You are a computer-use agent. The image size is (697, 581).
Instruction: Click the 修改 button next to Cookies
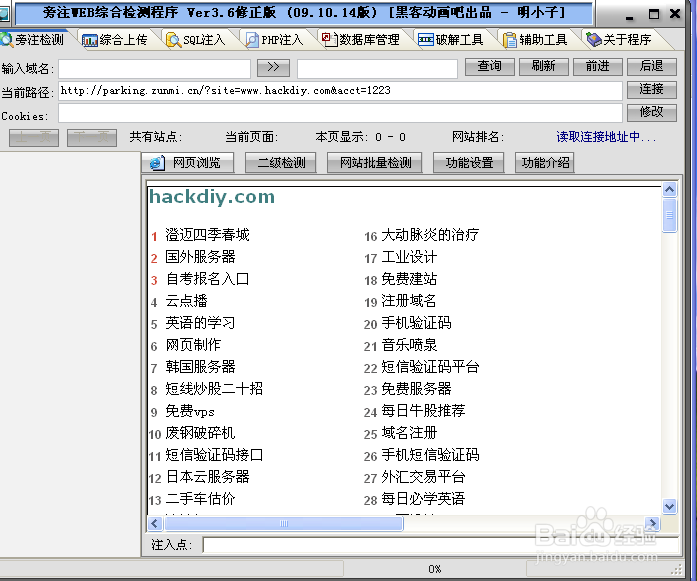coord(652,112)
